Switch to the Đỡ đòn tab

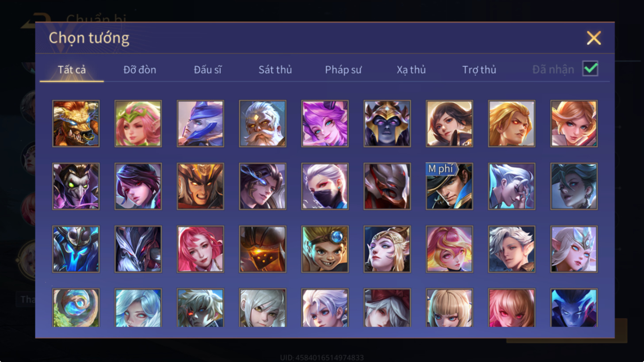point(140,69)
